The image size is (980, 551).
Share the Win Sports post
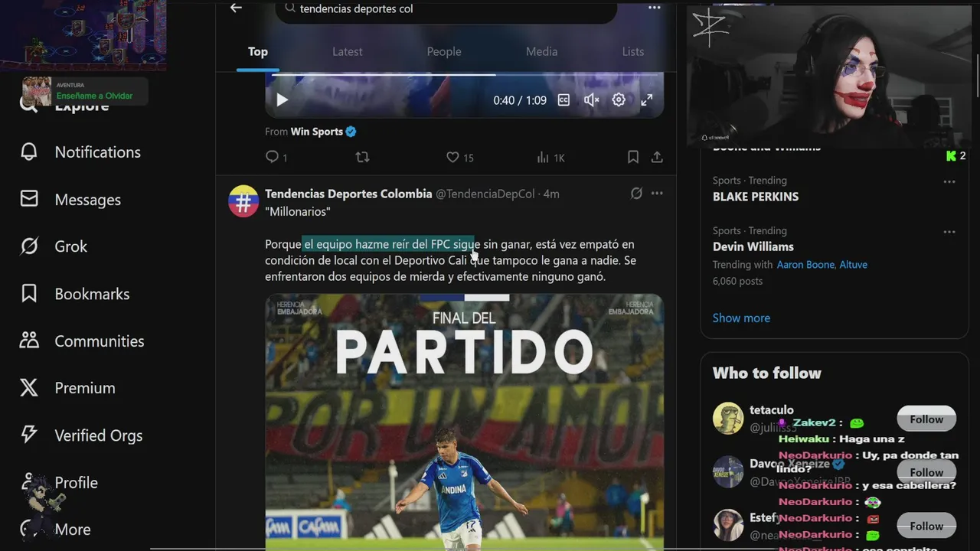657,157
